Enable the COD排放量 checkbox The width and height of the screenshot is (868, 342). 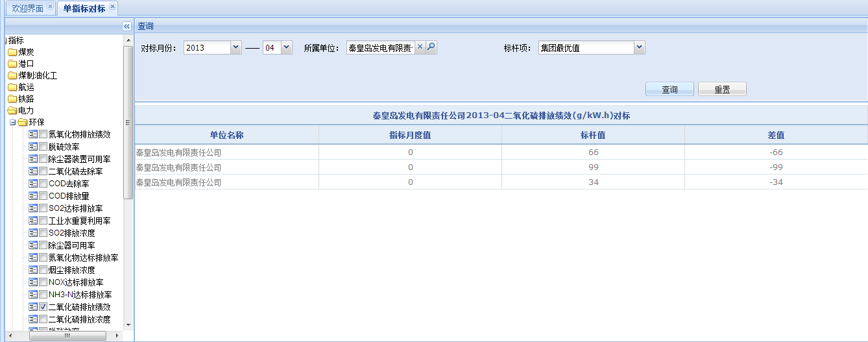43,196
